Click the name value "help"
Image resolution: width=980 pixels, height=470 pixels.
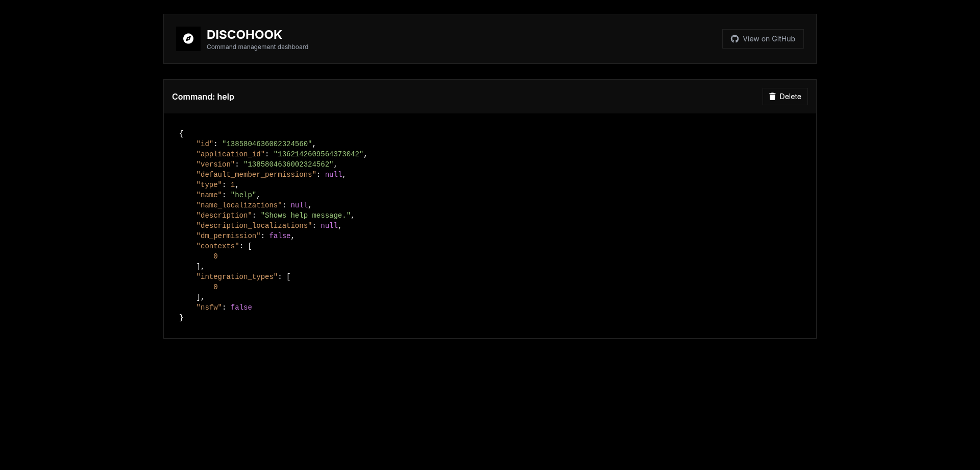243,195
